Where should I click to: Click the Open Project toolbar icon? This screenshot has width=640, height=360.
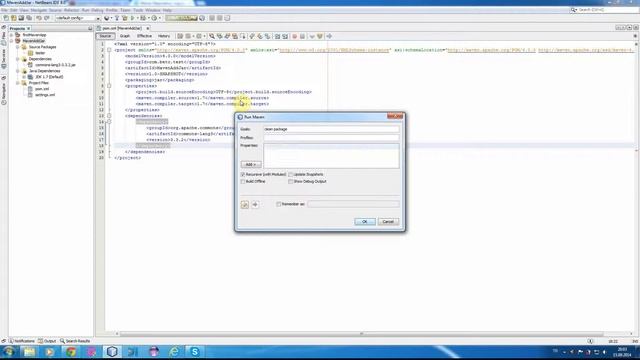[x=21, y=18]
